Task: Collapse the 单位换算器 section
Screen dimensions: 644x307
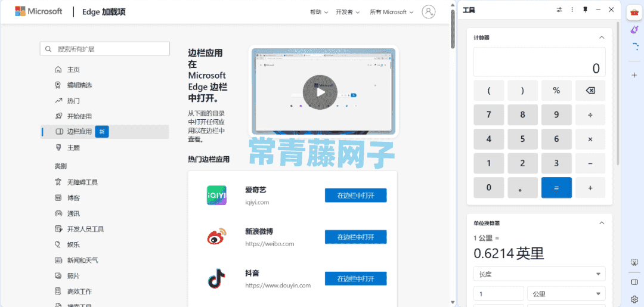Action: point(602,223)
